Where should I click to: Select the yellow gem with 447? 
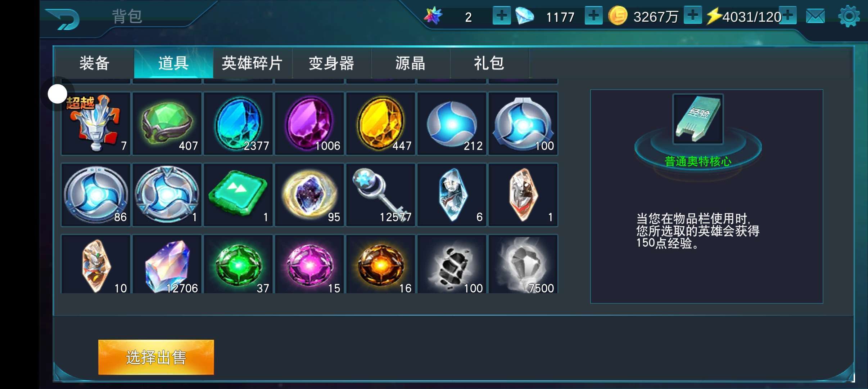point(381,124)
